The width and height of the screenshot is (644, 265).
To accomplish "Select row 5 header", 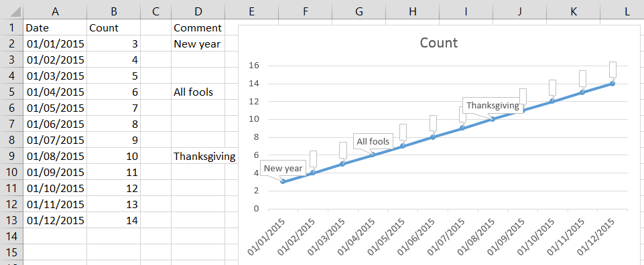I will click(x=11, y=92).
